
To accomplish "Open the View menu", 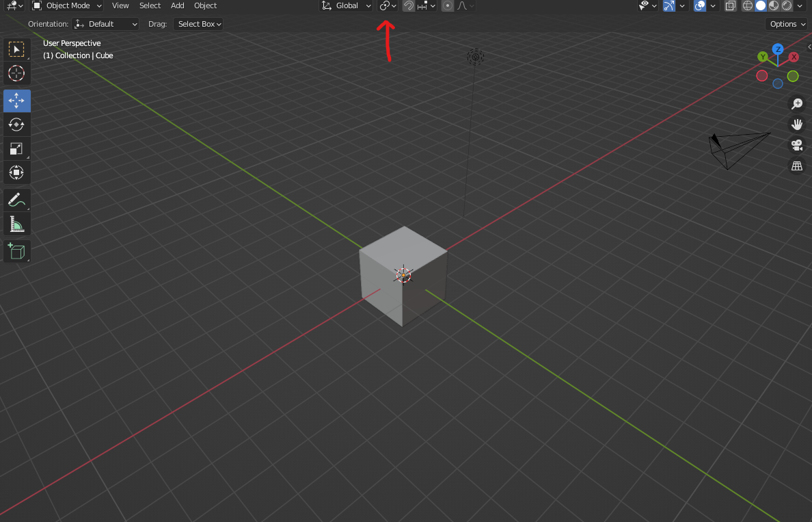I will click(120, 5).
